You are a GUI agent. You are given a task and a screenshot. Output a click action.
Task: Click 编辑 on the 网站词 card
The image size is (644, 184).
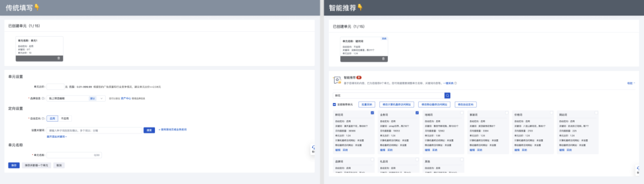coord(561,150)
